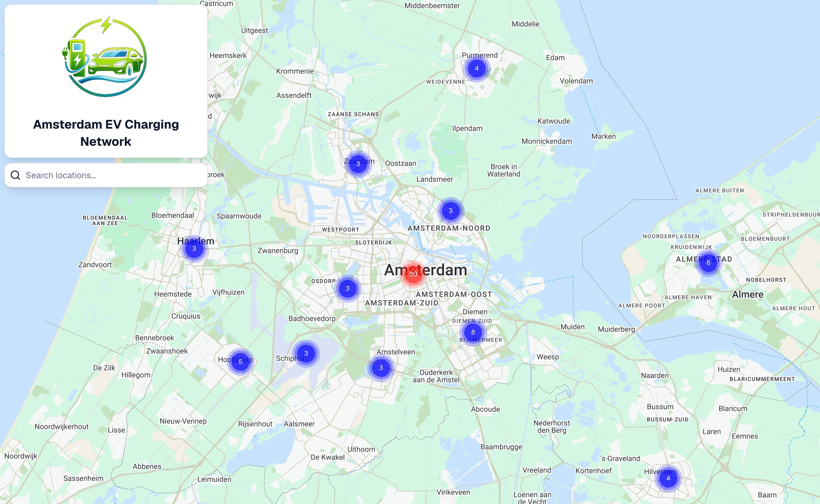This screenshot has height=504, width=820.
Task: Click the Heemskerk label
Action: pos(228,56)
